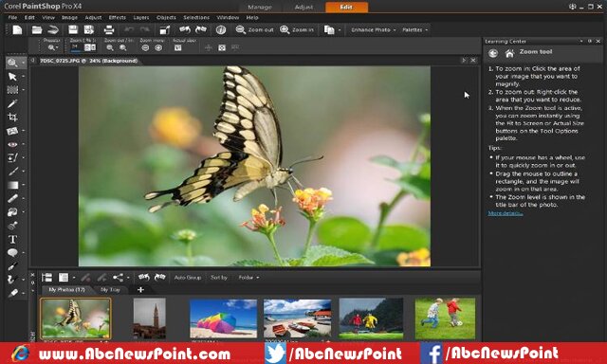Select the Dropper tool

point(12,103)
